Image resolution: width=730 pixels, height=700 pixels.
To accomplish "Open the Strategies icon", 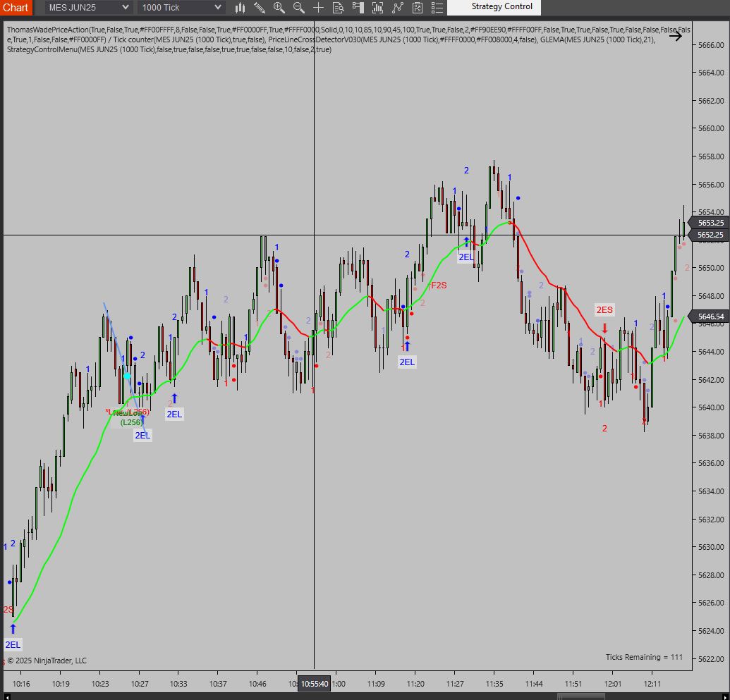I will [398, 8].
